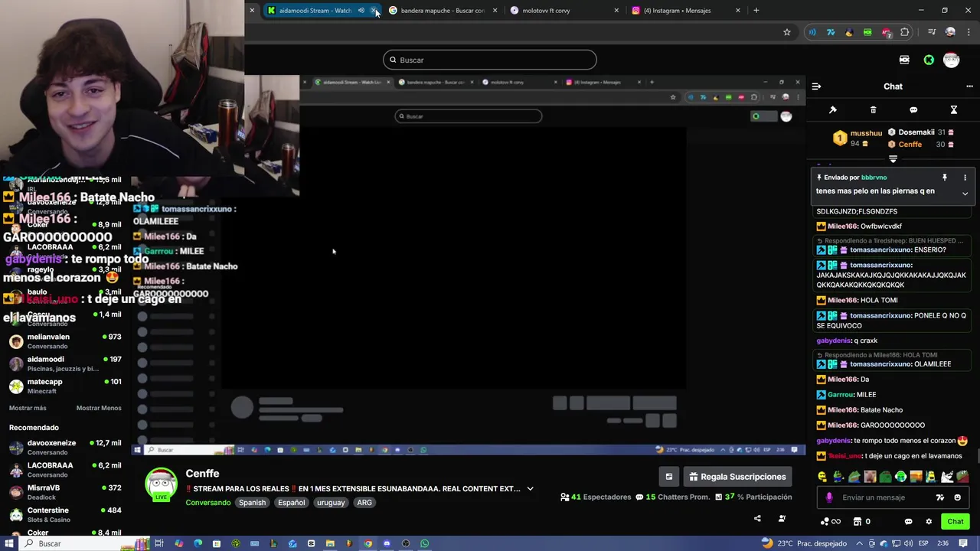The width and height of the screenshot is (980, 551).
Task: Open Discord from the taskbar
Action: 387,543
